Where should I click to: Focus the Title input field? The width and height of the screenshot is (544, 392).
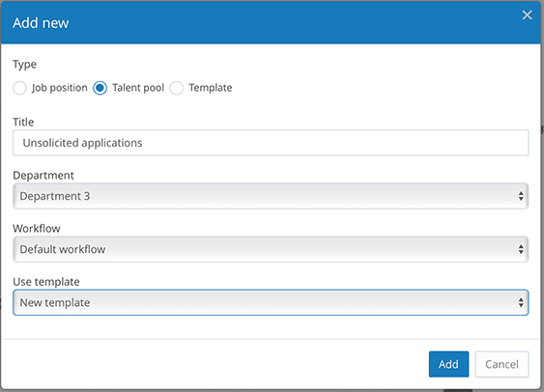[271, 143]
